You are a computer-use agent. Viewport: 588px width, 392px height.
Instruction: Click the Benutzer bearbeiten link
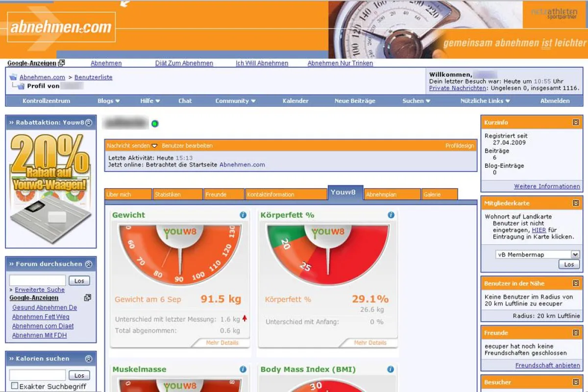(x=187, y=146)
